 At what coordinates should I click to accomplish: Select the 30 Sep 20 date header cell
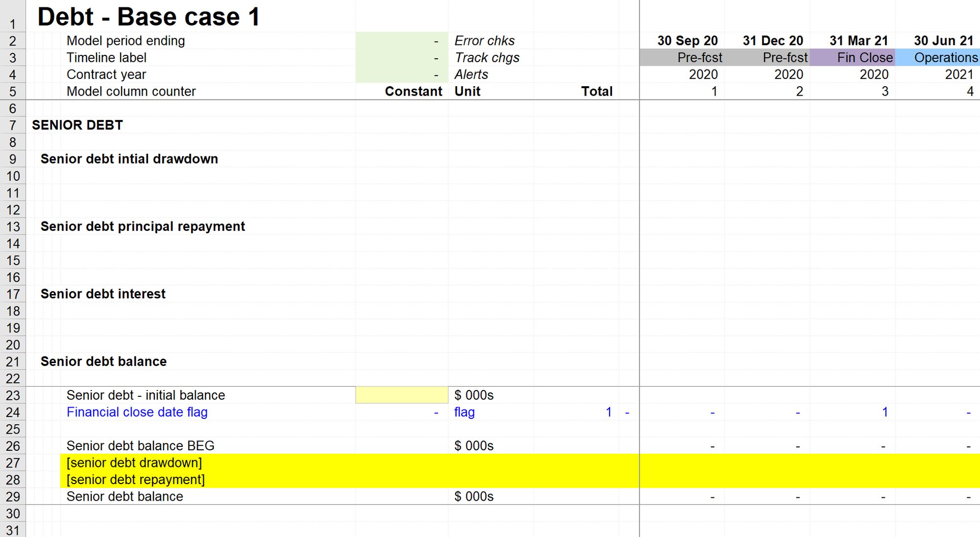coord(687,41)
